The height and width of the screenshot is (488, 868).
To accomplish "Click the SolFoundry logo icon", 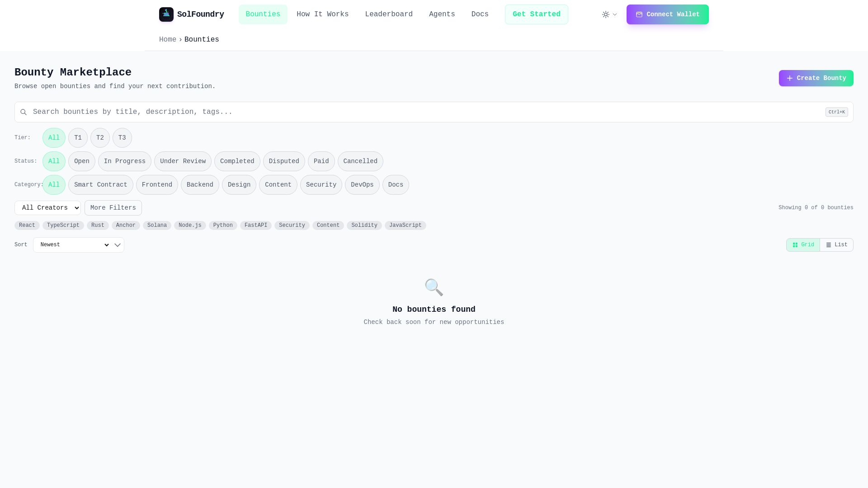I will (x=166, y=14).
